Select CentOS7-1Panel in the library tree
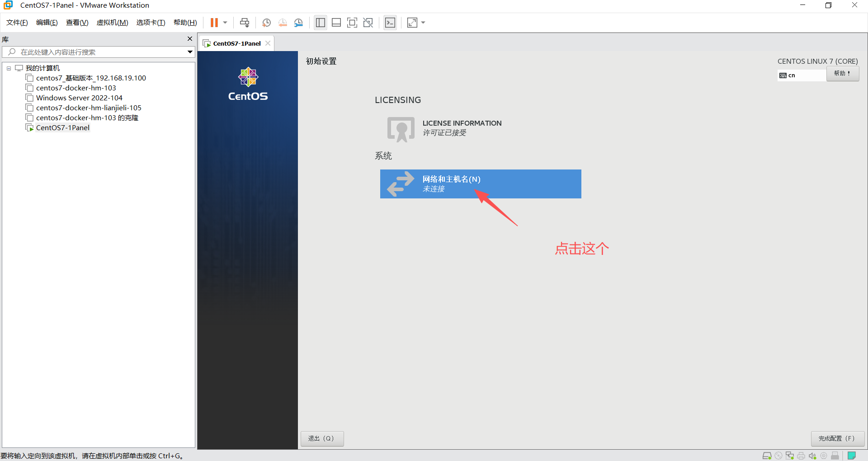This screenshot has width=868, height=461. pyautogui.click(x=63, y=128)
